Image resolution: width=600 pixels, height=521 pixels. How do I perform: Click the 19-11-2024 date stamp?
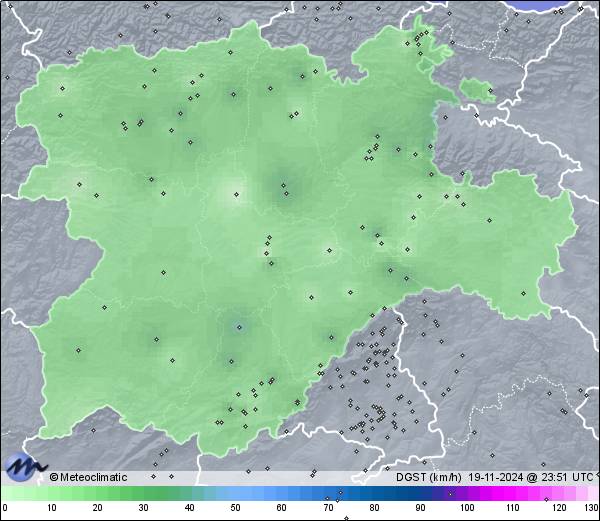point(496,477)
